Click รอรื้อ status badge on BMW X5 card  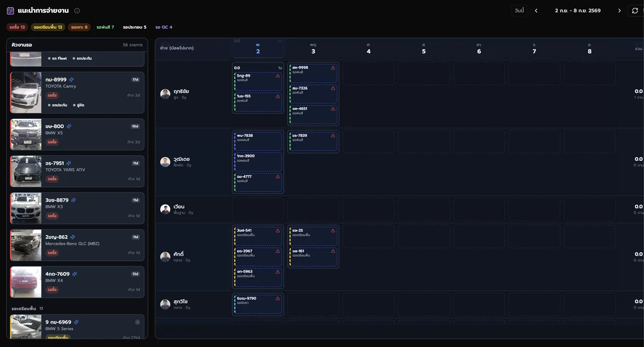pyautogui.click(x=52, y=142)
